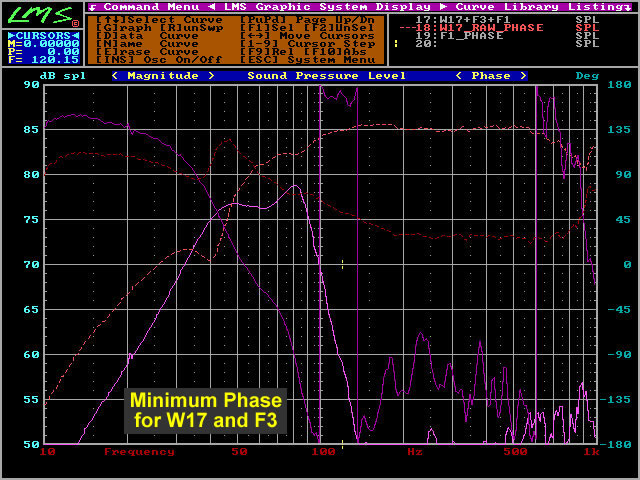Screen dimensions: 640x480
Task: Click the right arrow after Phase
Action: pyautogui.click(x=523, y=76)
